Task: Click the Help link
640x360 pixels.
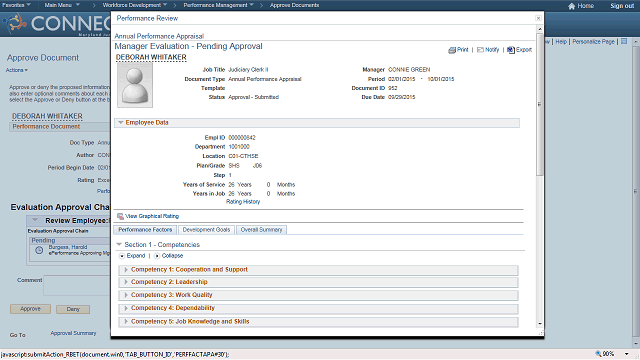Action: (x=561, y=42)
